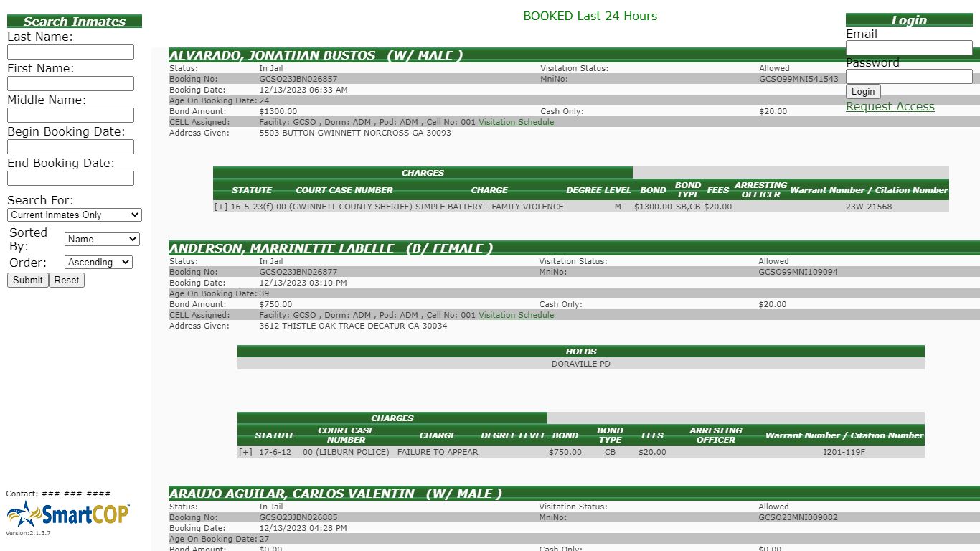This screenshot has height=551, width=980.
Task: Click the Login button
Action: click(863, 91)
